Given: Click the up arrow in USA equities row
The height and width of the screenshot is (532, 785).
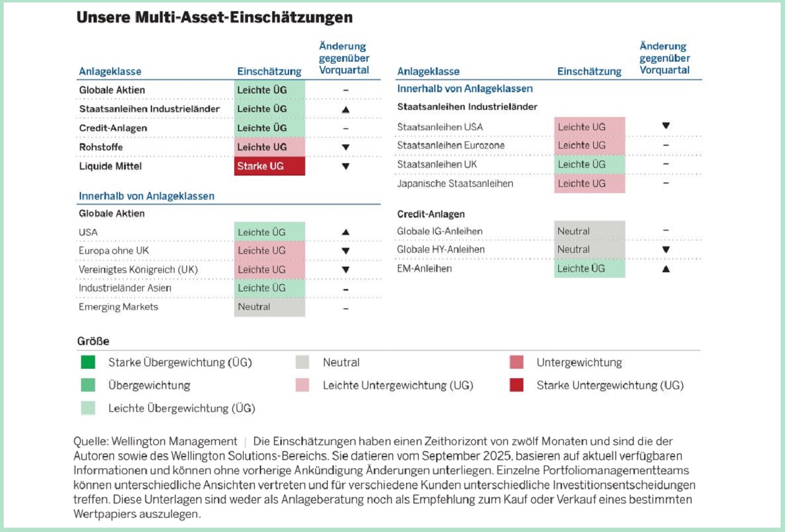Looking at the screenshot, I should [345, 232].
